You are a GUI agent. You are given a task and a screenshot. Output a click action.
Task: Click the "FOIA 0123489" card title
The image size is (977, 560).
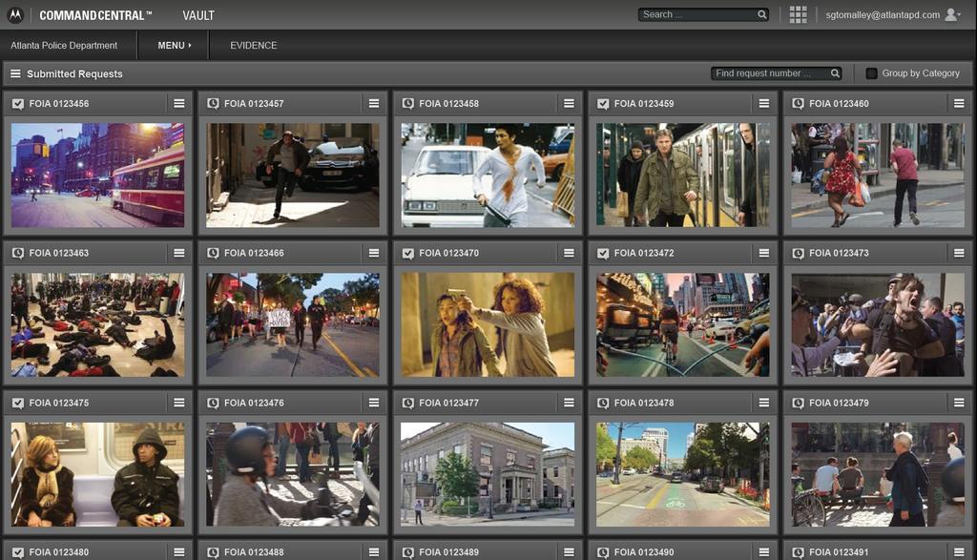coord(449,552)
